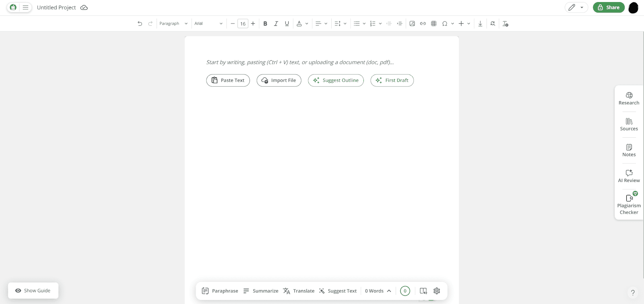Click the find and replace icon
Viewport: 644px width, 304px height.
pyautogui.click(x=493, y=24)
